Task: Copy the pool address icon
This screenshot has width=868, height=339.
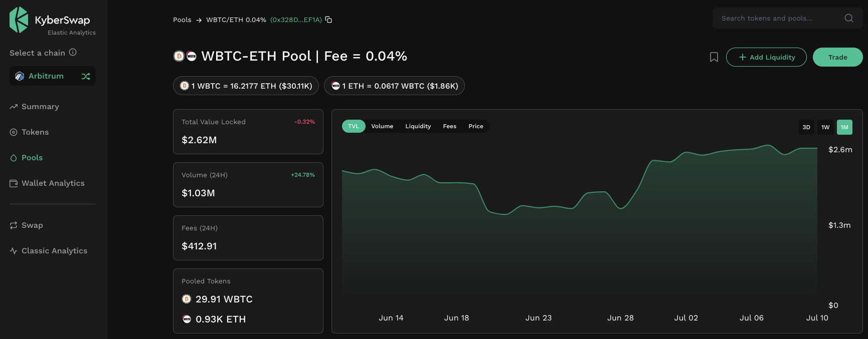Action: click(x=328, y=20)
